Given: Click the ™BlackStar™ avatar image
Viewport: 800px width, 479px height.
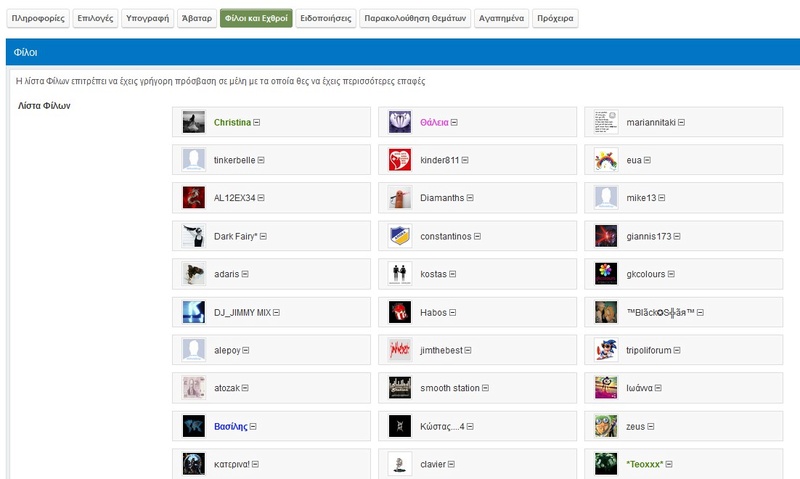Looking at the screenshot, I should (606, 312).
